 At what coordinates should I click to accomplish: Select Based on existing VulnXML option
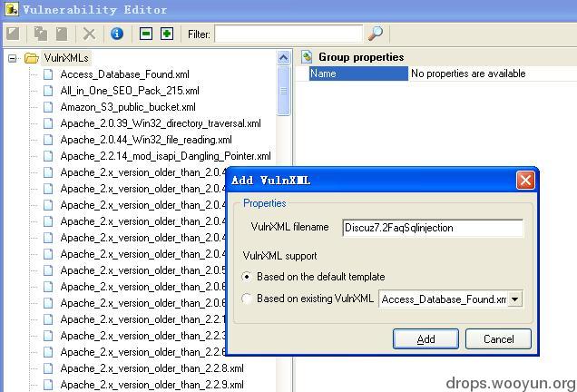click(x=247, y=299)
